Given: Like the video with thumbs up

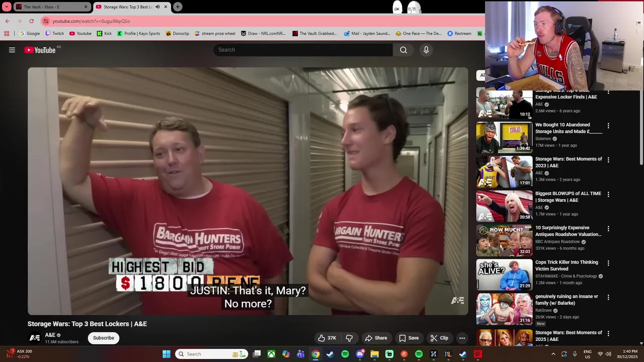Looking at the screenshot, I should click(x=327, y=338).
